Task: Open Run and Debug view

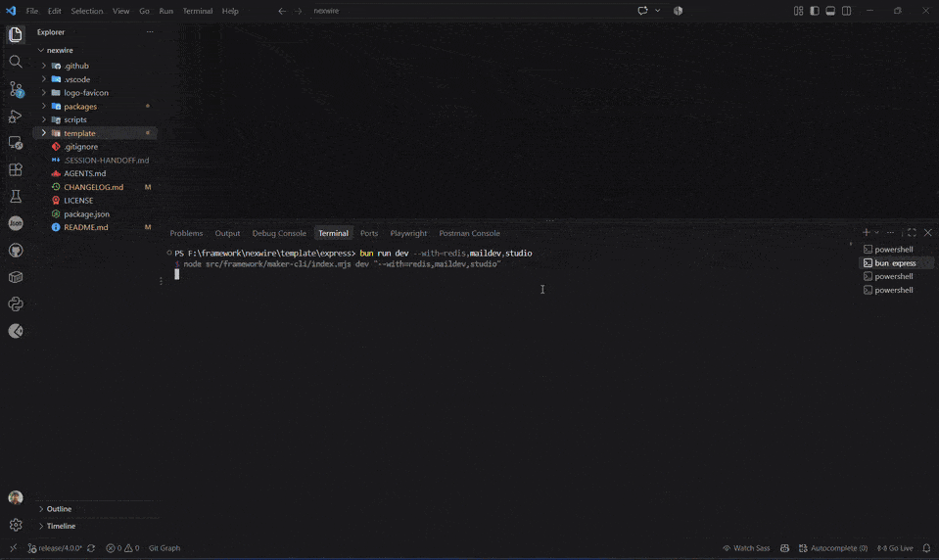Action: (x=16, y=117)
